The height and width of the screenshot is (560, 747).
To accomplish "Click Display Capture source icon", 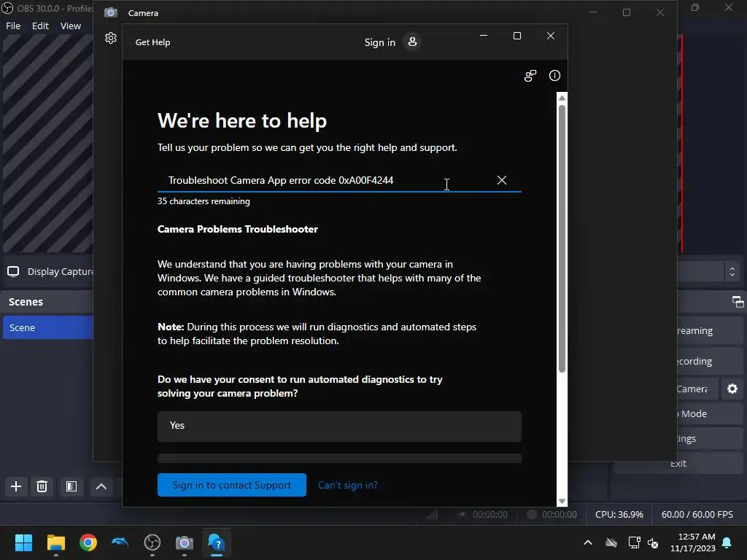I will (x=13, y=271).
